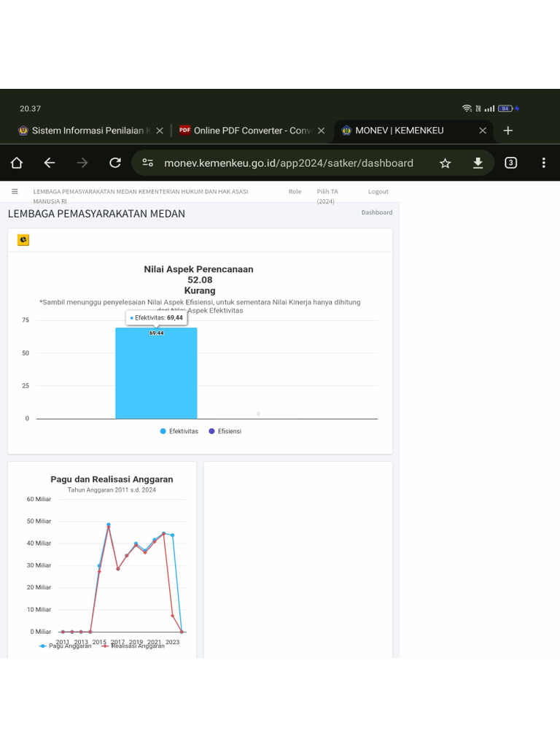Toggle the Efisiensi legend series

(225, 431)
